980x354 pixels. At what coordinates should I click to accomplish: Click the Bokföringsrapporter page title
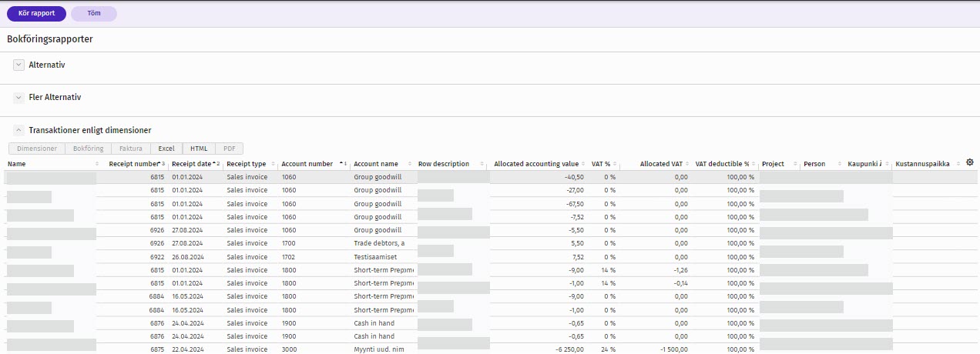click(x=50, y=38)
